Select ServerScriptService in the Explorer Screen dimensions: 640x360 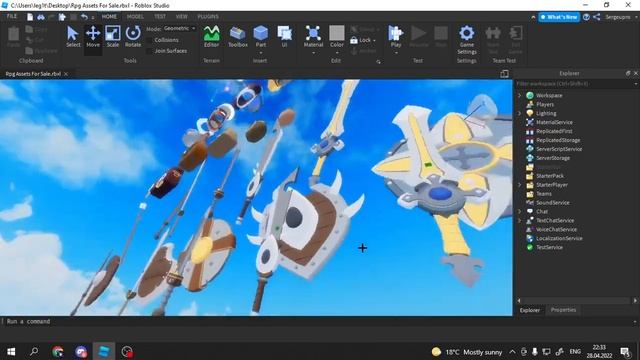coord(559,149)
